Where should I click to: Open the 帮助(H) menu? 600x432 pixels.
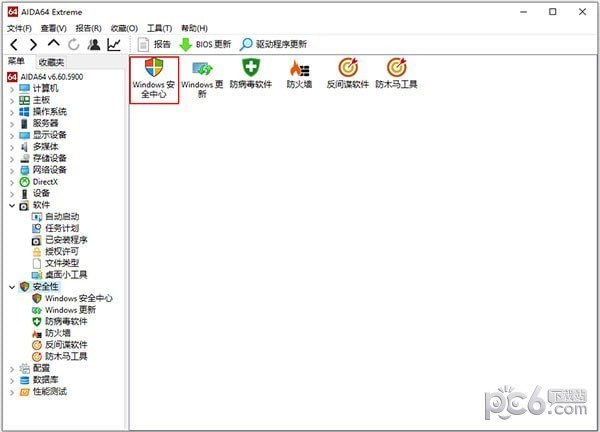point(194,28)
